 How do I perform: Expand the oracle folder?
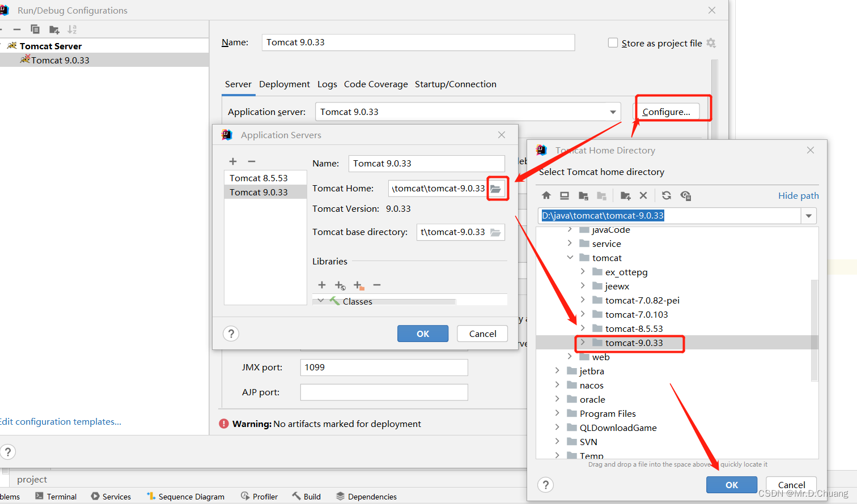557,399
